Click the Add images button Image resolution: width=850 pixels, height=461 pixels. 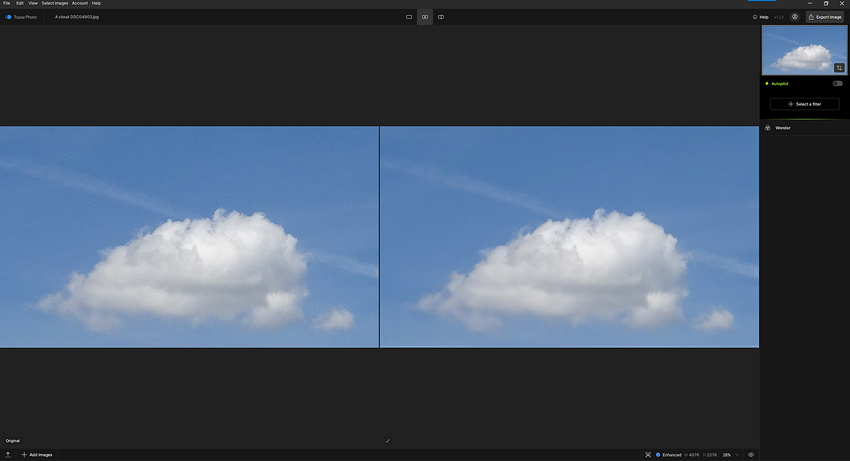tap(37, 454)
